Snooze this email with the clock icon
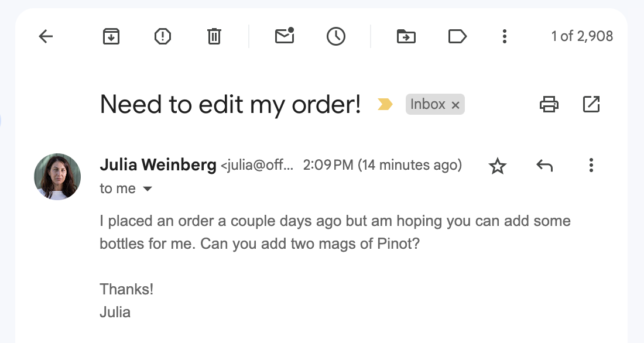Image resolution: width=644 pixels, height=343 pixels. click(336, 37)
